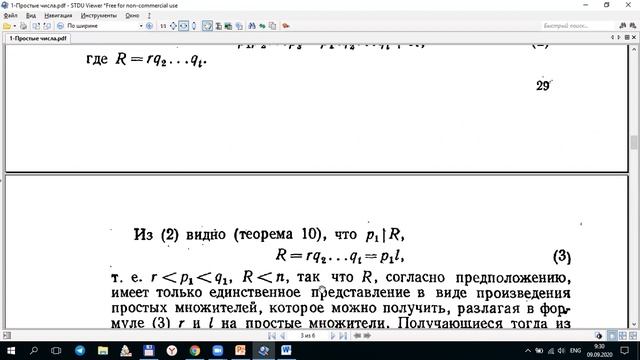Find next result binoculars icon
This screenshot has height=360, width=640.
click(x=633, y=26)
